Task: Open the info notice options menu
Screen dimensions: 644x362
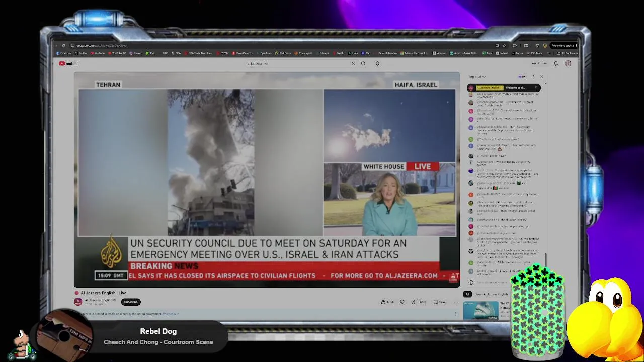Action: click(x=456, y=314)
